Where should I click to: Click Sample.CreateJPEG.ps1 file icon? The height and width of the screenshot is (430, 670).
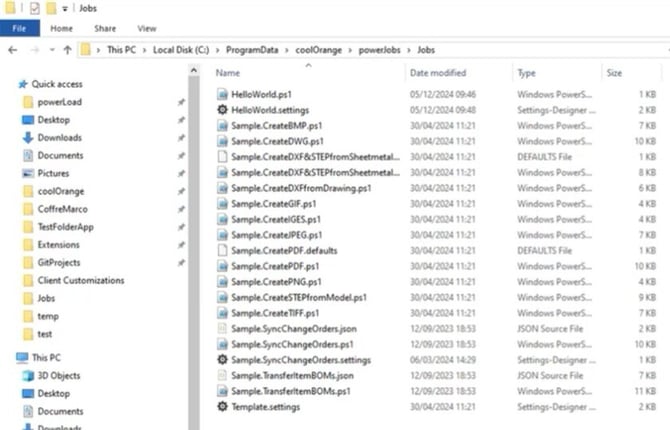click(222, 235)
